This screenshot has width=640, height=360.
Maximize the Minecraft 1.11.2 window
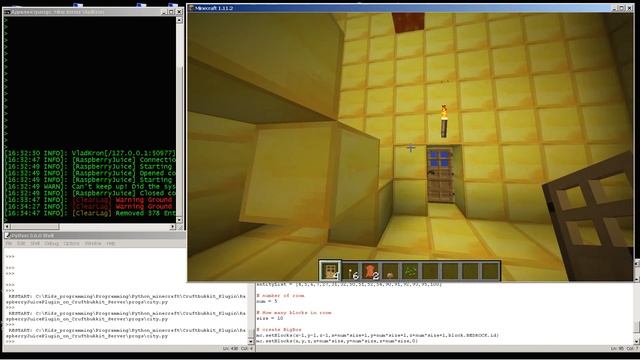pyautogui.click(x=622, y=8)
